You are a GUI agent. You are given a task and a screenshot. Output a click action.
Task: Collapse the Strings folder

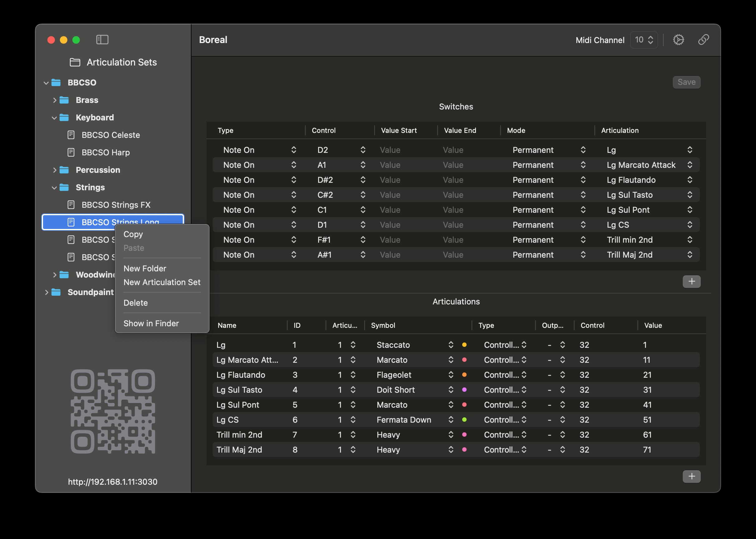coord(54,187)
